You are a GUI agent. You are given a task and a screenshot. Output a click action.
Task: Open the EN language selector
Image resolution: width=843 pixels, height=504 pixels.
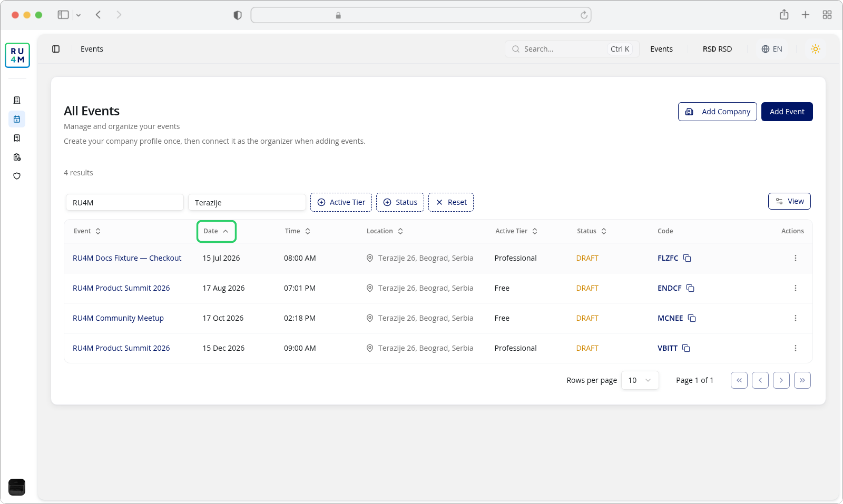click(x=772, y=49)
